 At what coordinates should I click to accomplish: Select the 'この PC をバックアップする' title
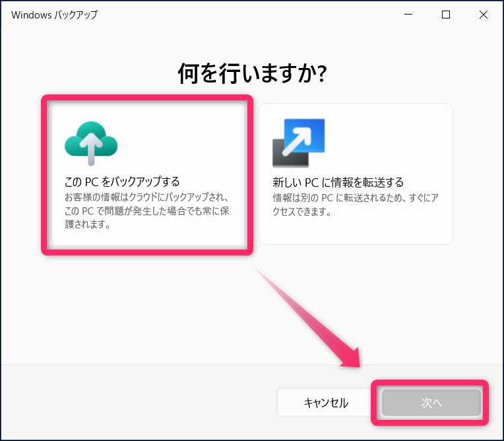(x=122, y=182)
